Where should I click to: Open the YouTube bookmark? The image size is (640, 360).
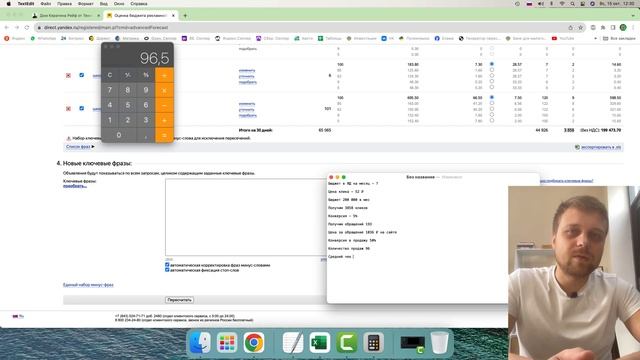click(x=563, y=38)
